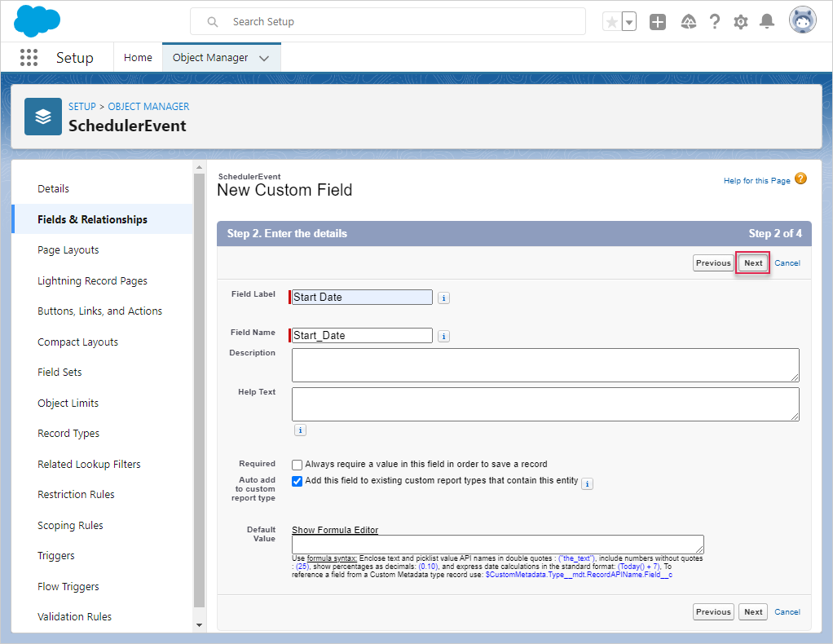The height and width of the screenshot is (644, 833).
Task: Click the Show Formula Editor link
Action: (x=335, y=530)
